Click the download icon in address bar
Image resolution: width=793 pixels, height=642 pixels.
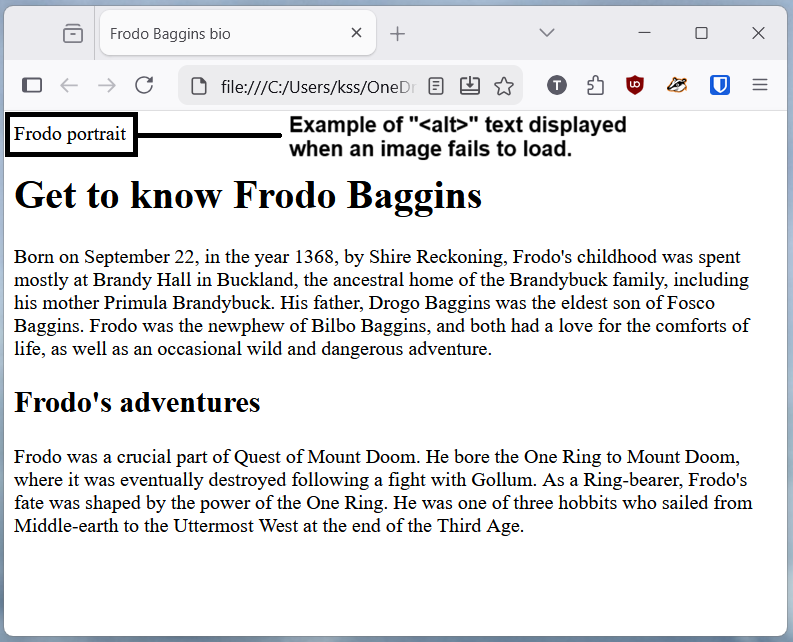point(470,85)
